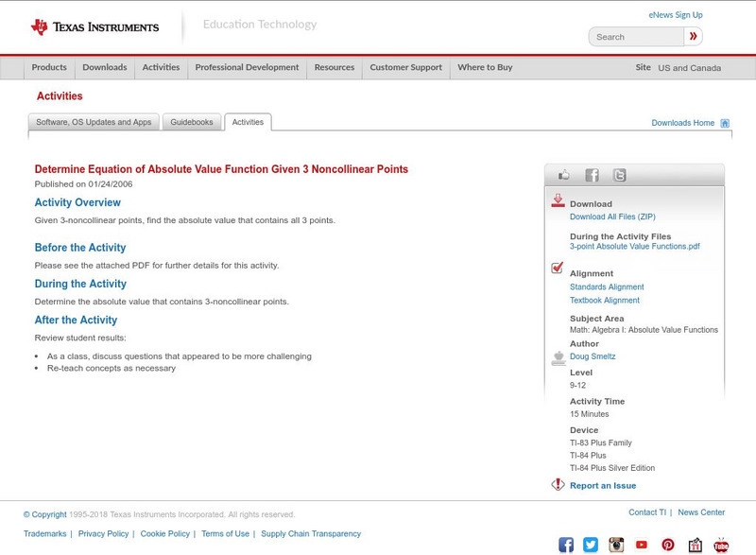Open TI Pinterest page in footer
Image resolution: width=756 pixels, height=555 pixels.
pyautogui.click(x=668, y=545)
